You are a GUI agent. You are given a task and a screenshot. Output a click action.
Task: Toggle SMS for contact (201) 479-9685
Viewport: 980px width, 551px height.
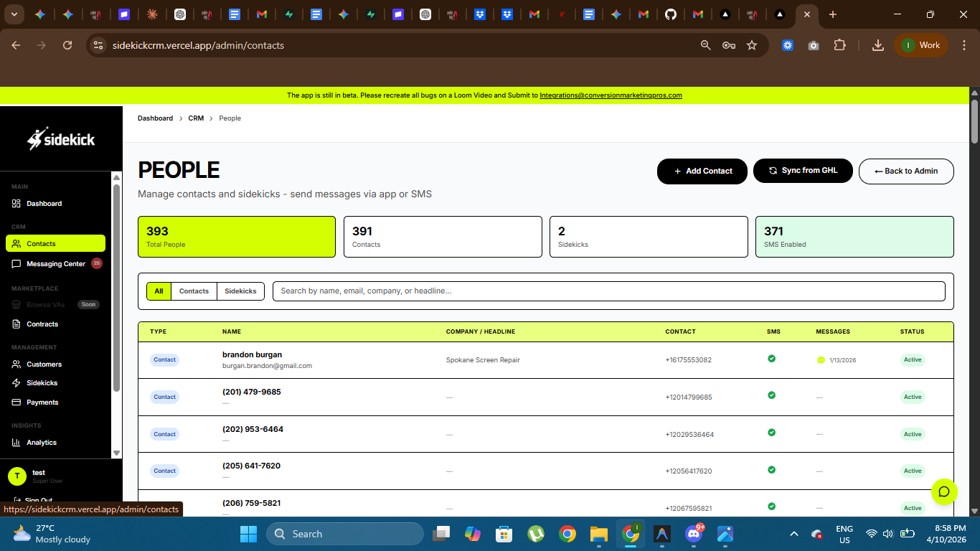pyautogui.click(x=771, y=396)
